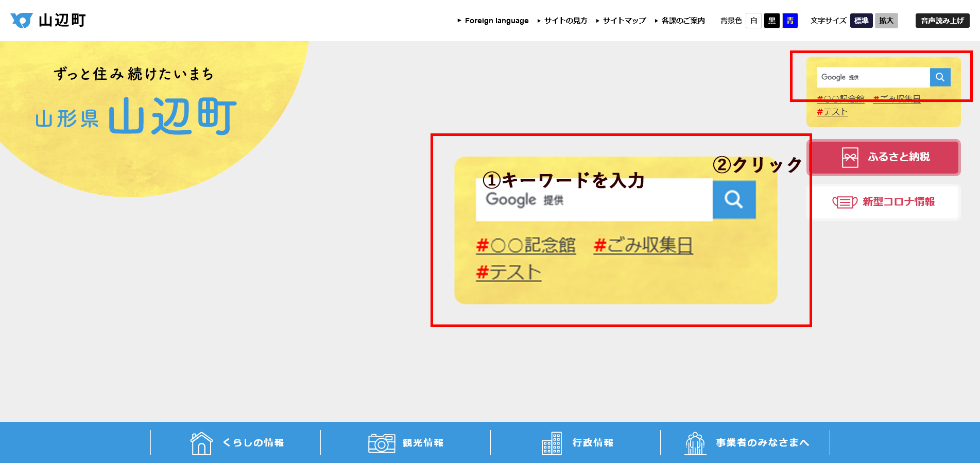Select the 標準 text size option

click(x=861, y=21)
